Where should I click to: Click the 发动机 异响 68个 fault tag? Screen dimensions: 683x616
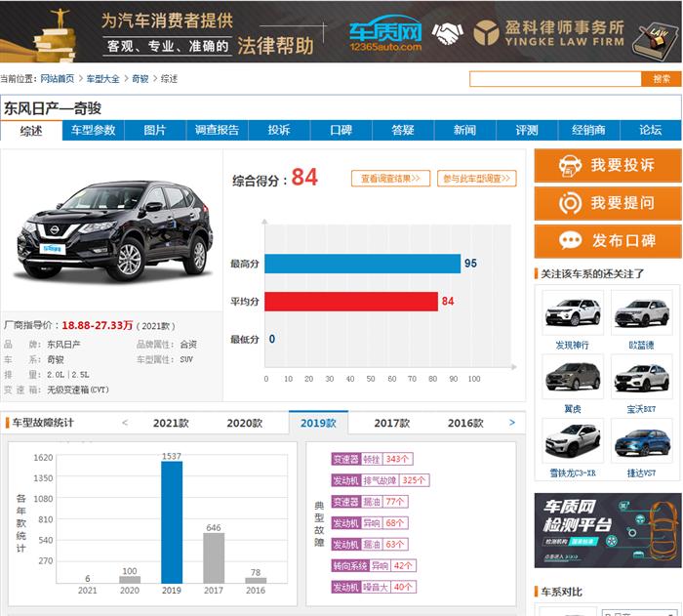tap(370, 523)
